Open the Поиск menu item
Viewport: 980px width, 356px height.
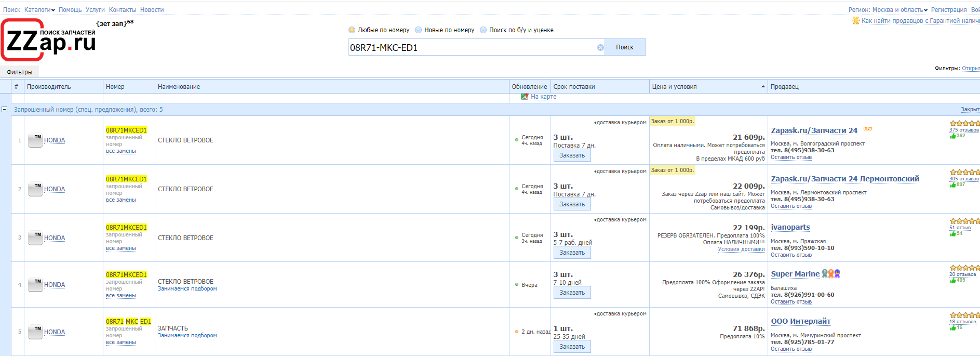click(x=11, y=10)
